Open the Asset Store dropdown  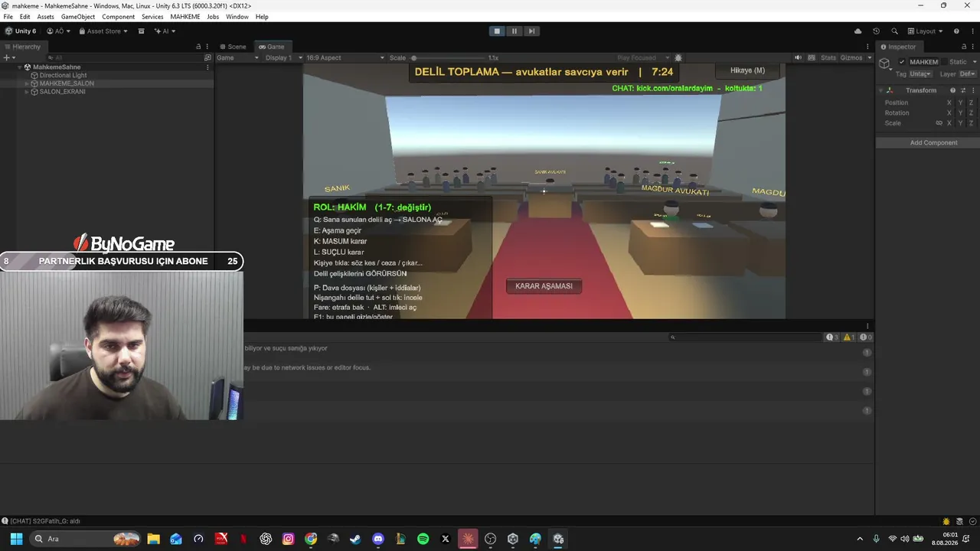pos(103,31)
